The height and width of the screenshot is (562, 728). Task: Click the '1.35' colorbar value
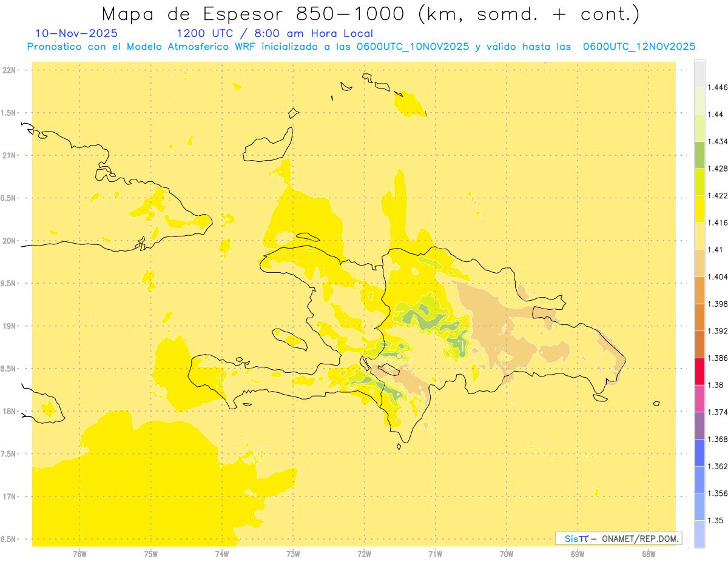pyautogui.click(x=715, y=520)
